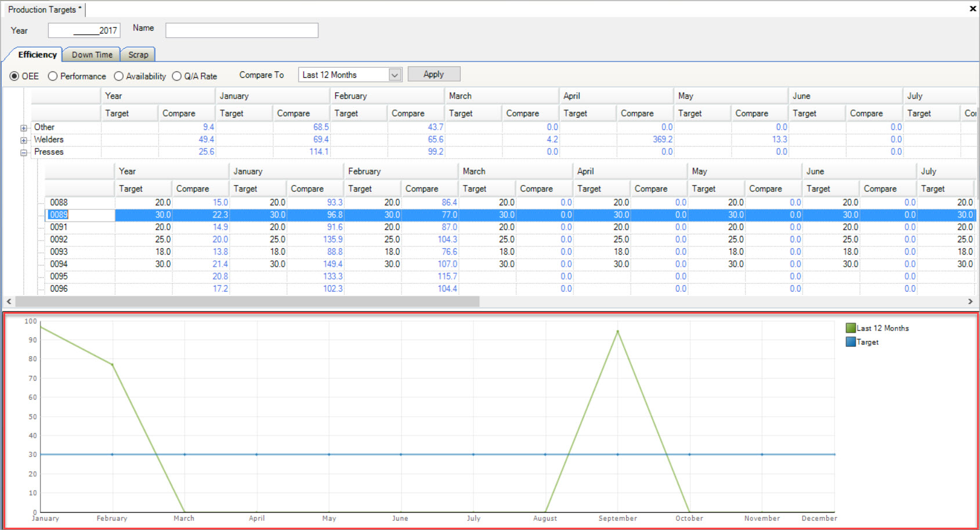Click the April header in Presses subgrid
This screenshot has width=980, height=530.
631,171
